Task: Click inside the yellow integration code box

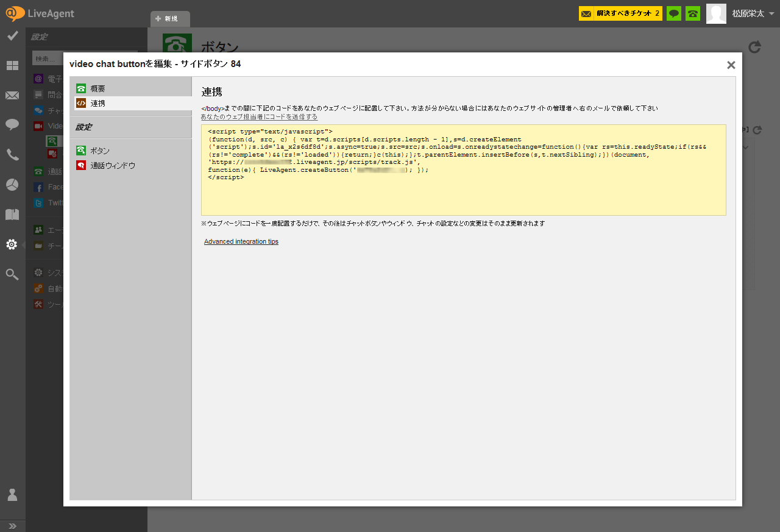Action: coord(464,170)
